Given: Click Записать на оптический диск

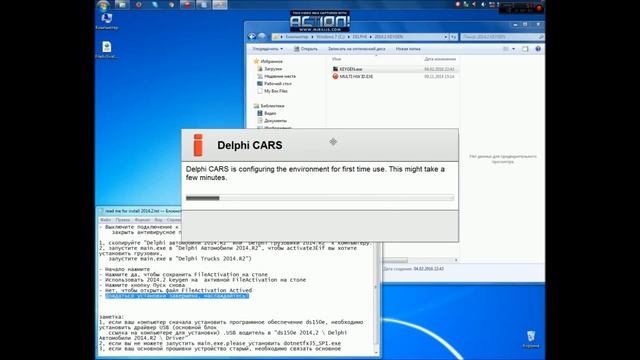Looking at the screenshot, I should click(356, 49).
